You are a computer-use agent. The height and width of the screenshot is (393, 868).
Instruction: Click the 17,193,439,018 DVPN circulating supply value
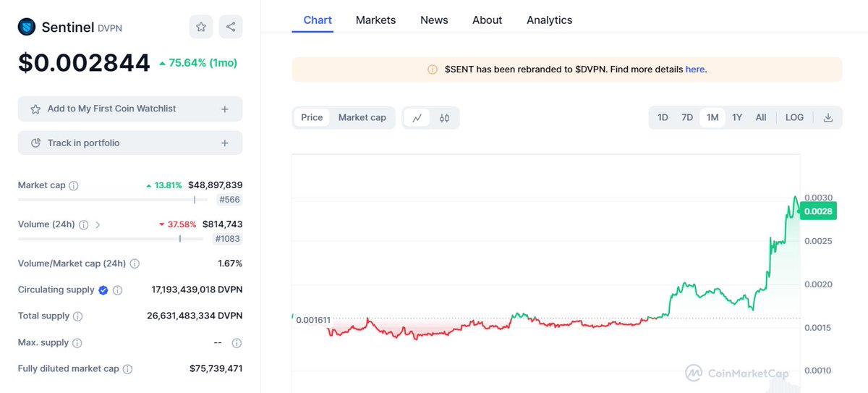click(197, 290)
